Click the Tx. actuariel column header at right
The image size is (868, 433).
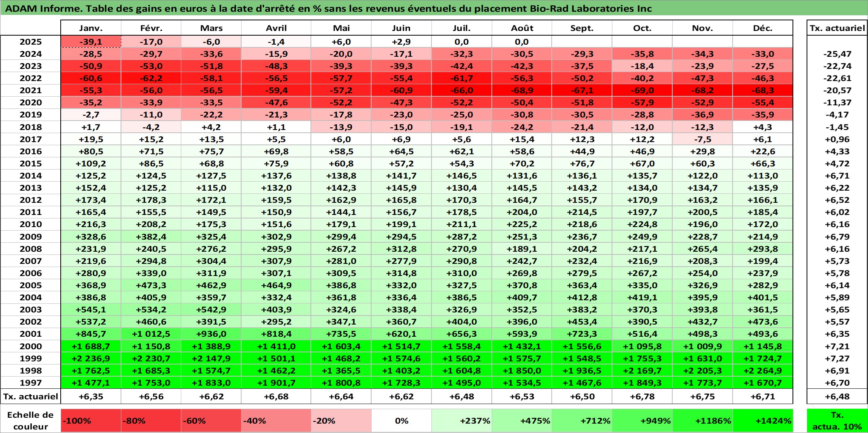pyautogui.click(x=837, y=28)
